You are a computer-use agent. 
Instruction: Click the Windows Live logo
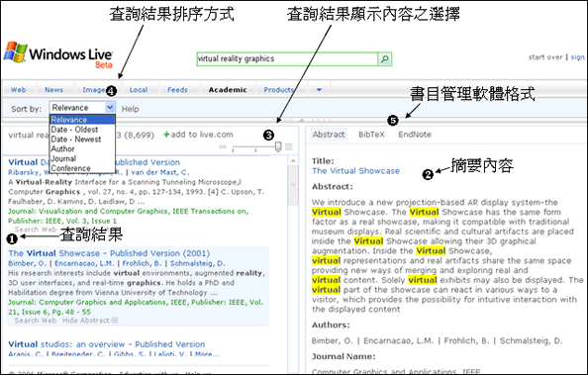(x=58, y=54)
